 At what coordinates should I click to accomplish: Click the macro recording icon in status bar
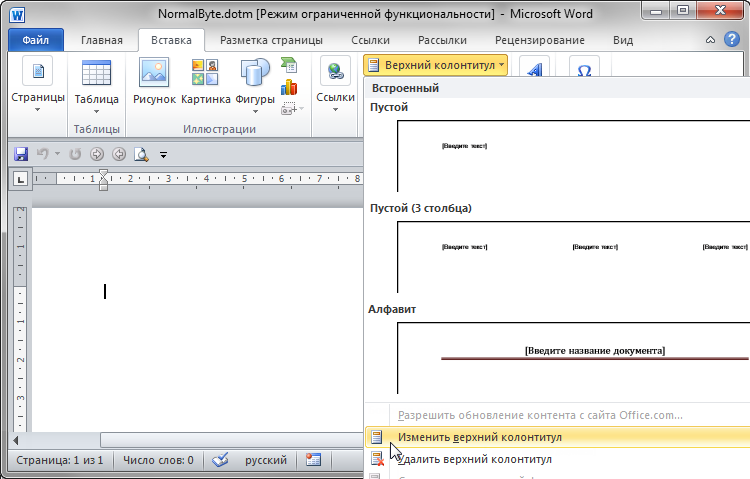pyautogui.click(x=313, y=460)
